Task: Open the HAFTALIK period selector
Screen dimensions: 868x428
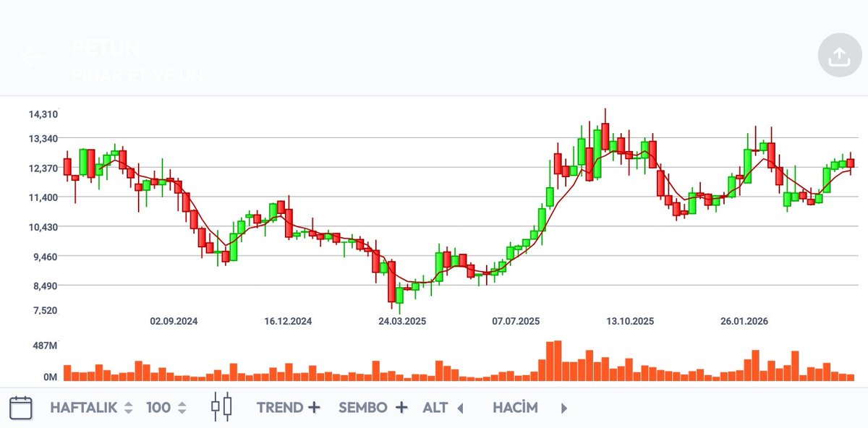Action: point(91,408)
